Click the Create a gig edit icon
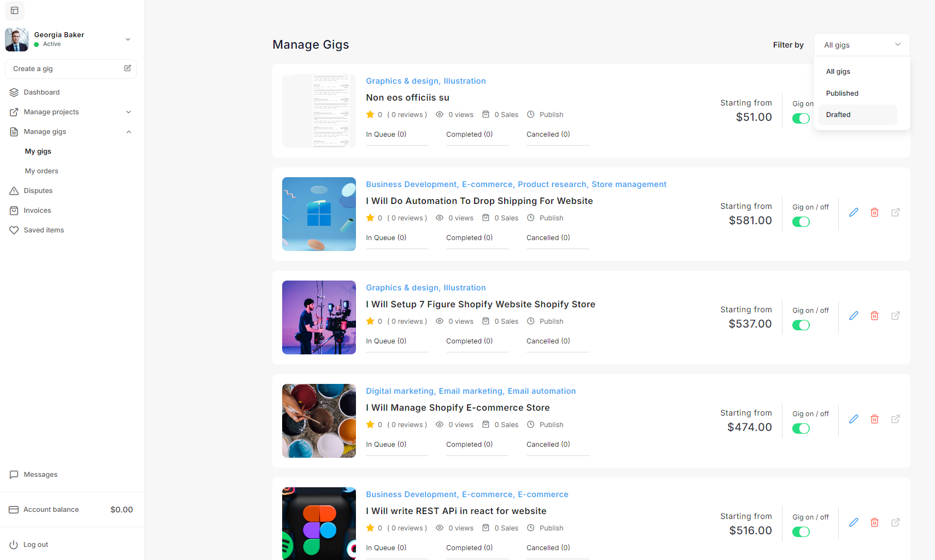The image size is (935, 560). (127, 68)
